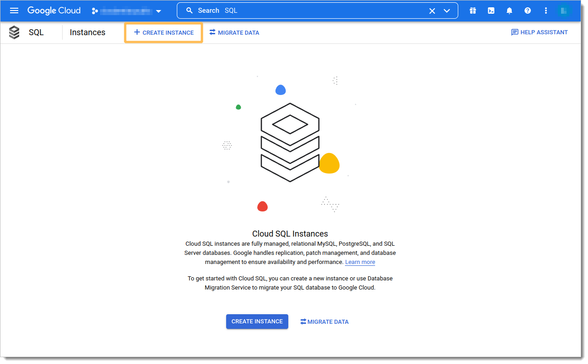Click the Instances page heading
The width and height of the screenshot is (588, 364).
tap(88, 32)
